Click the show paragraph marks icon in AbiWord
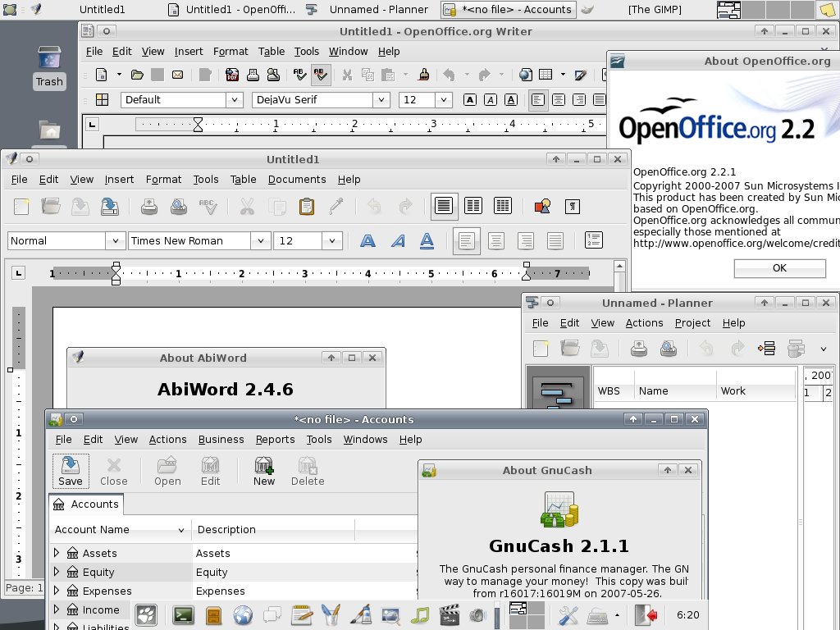The image size is (840, 630). pyautogui.click(x=572, y=206)
